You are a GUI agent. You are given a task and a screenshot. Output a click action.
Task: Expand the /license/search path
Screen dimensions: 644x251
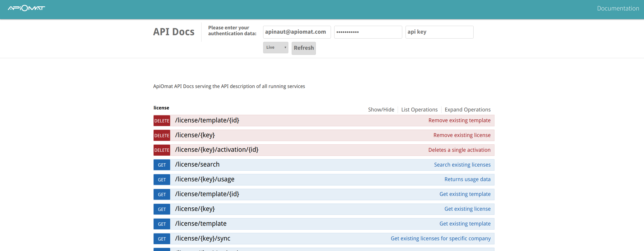tap(197, 165)
